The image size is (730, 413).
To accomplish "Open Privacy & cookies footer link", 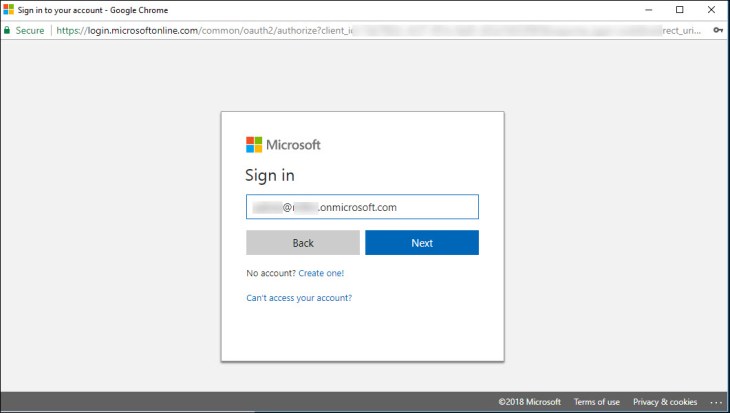I will coord(665,402).
